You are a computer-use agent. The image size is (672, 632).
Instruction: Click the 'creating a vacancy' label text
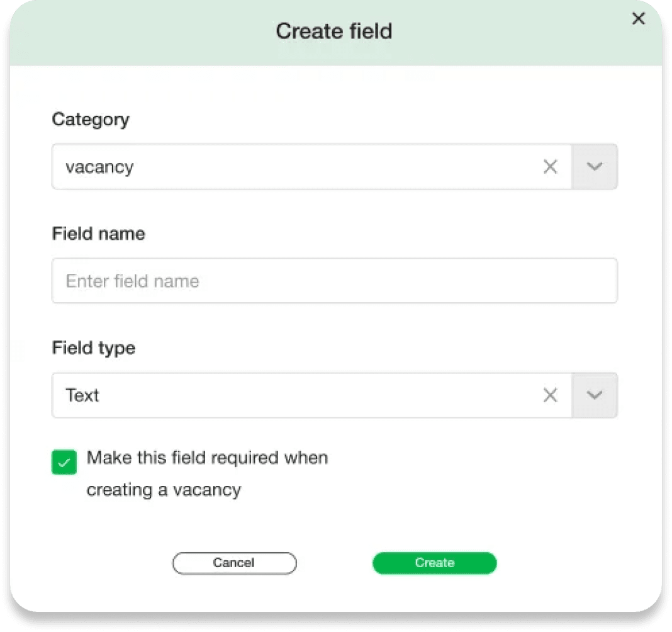[x=164, y=490]
